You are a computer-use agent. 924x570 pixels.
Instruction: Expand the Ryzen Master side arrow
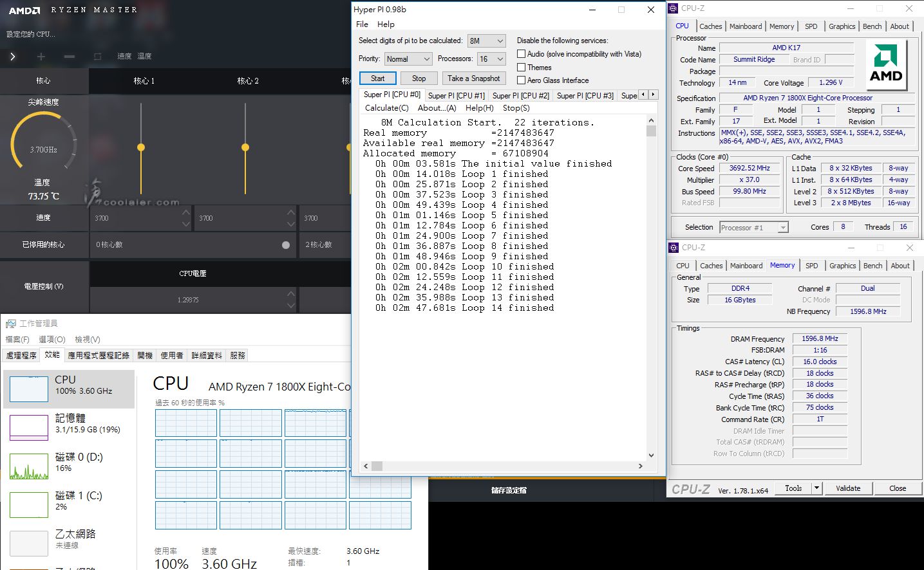[12, 56]
